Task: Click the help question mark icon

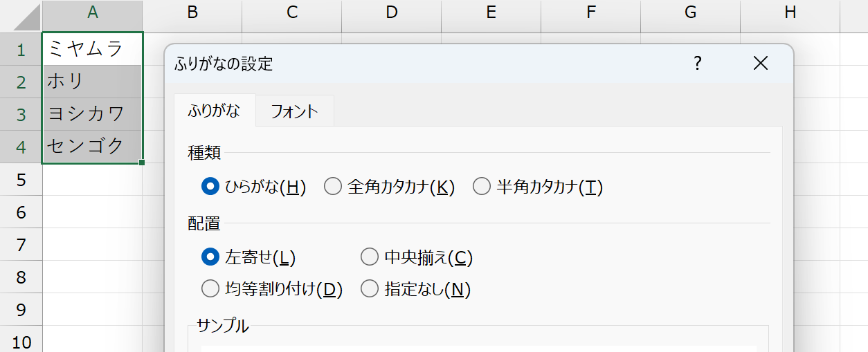Action: pyautogui.click(x=698, y=64)
